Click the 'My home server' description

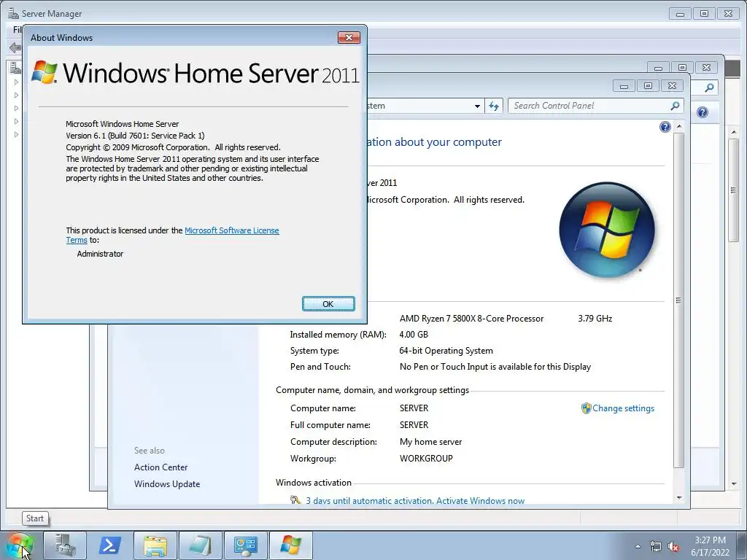(430, 442)
